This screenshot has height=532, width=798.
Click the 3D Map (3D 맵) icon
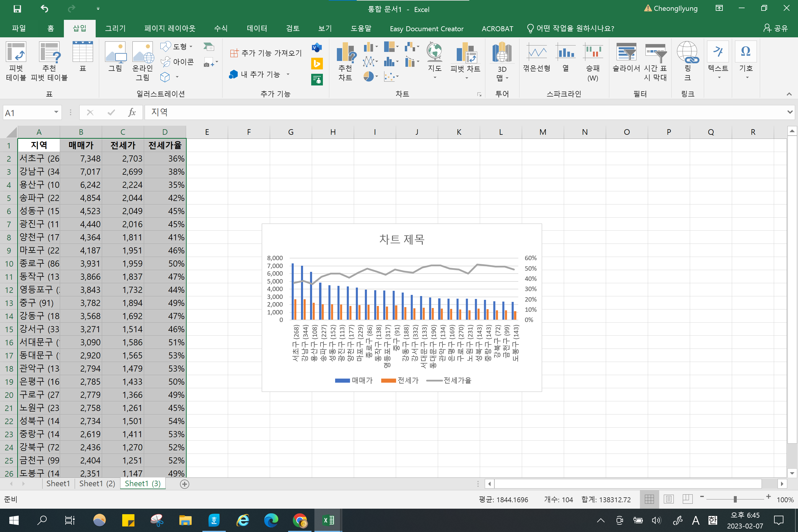click(x=501, y=60)
